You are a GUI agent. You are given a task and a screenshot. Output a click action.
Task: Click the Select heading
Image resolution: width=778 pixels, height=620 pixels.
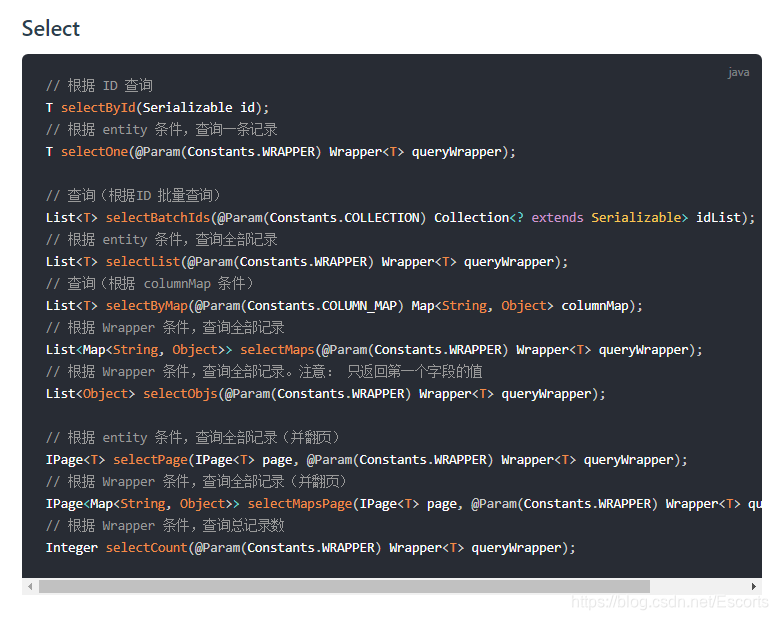pos(51,28)
